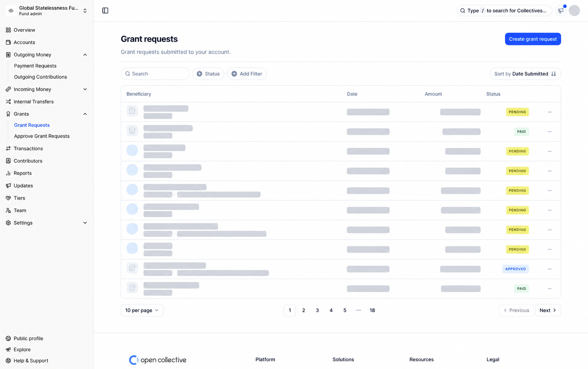This screenshot has height=369, width=588.
Task: Click the Public profile globe icon
Action: (8, 339)
